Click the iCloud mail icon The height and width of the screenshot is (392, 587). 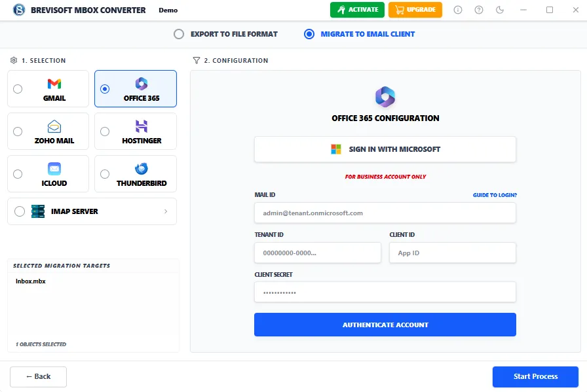click(54, 169)
